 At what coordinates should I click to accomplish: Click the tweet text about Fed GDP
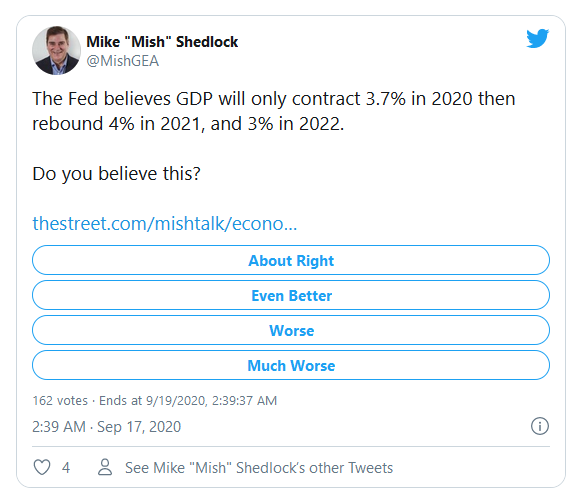274,111
